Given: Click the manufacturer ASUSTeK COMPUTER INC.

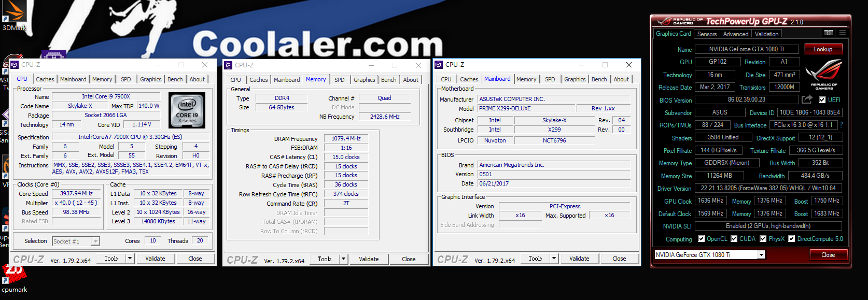Looking at the screenshot, I should pyautogui.click(x=554, y=99).
